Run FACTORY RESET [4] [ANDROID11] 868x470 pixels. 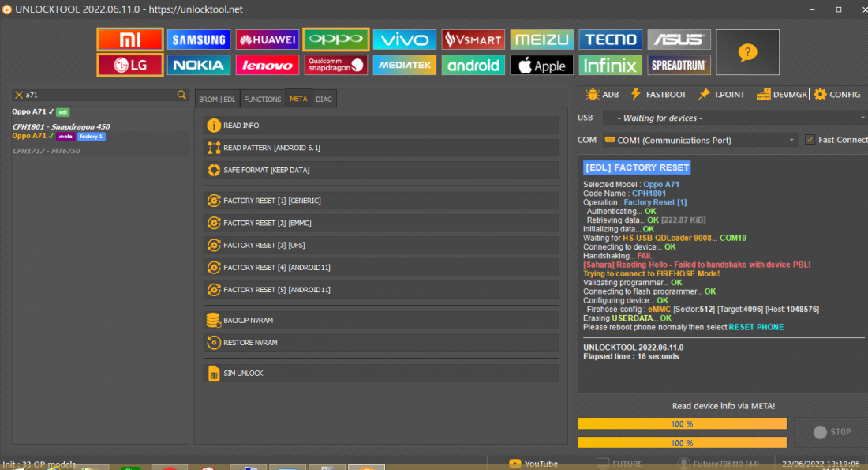(381, 267)
